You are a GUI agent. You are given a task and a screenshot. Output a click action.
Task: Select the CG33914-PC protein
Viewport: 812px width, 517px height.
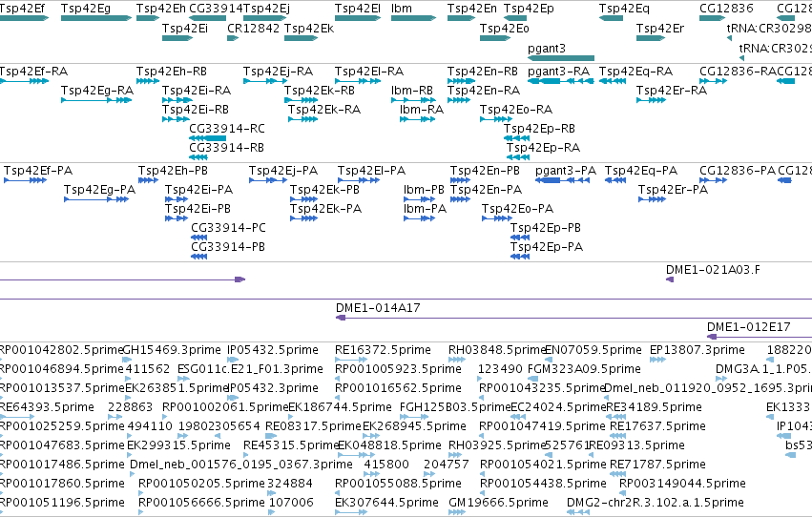click(x=198, y=238)
